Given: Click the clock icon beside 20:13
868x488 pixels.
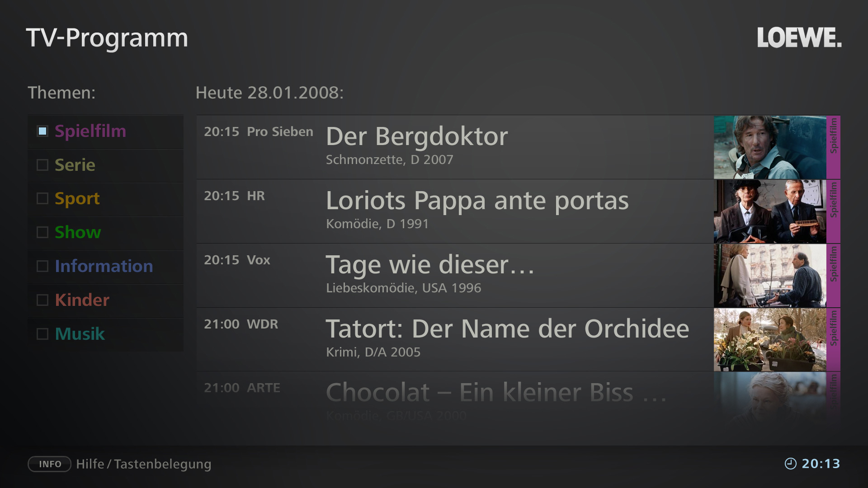Looking at the screenshot, I should click(x=790, y=464).
